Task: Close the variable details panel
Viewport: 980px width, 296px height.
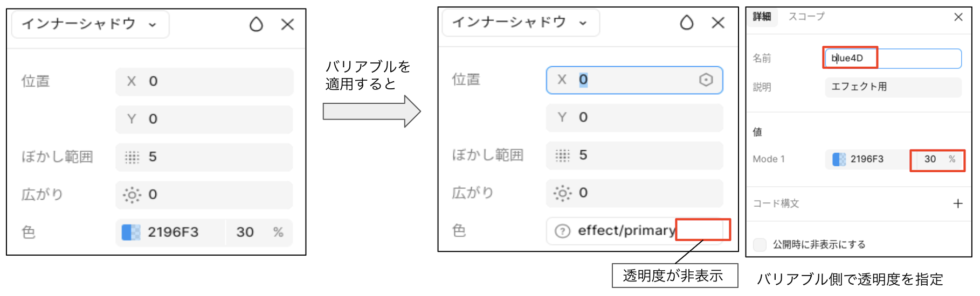Action: pyautogui.click(x=958, y=17)
